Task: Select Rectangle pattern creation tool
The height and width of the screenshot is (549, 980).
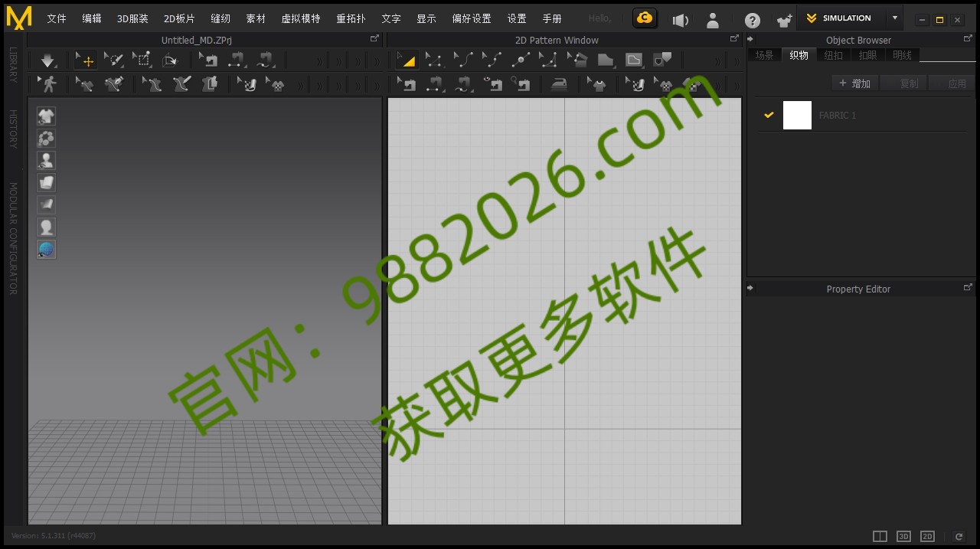Action: click(x=606, y=60)
